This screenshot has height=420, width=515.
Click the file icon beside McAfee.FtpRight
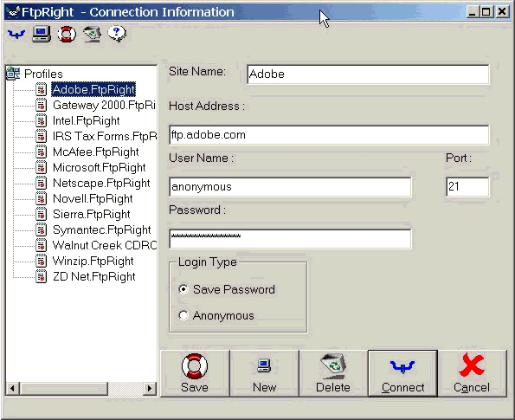[41, 152]
